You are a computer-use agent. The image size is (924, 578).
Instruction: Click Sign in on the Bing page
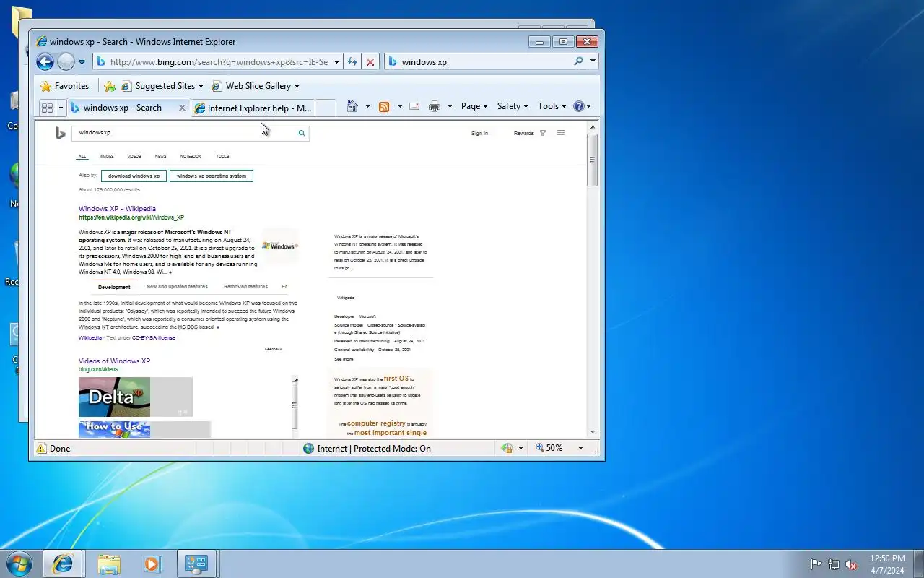coord(479,133)
